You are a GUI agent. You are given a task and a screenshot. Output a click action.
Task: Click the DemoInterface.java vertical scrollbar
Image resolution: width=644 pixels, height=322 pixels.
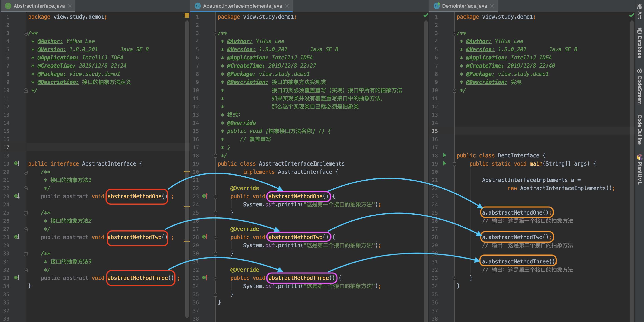click(x=632, y=171)
